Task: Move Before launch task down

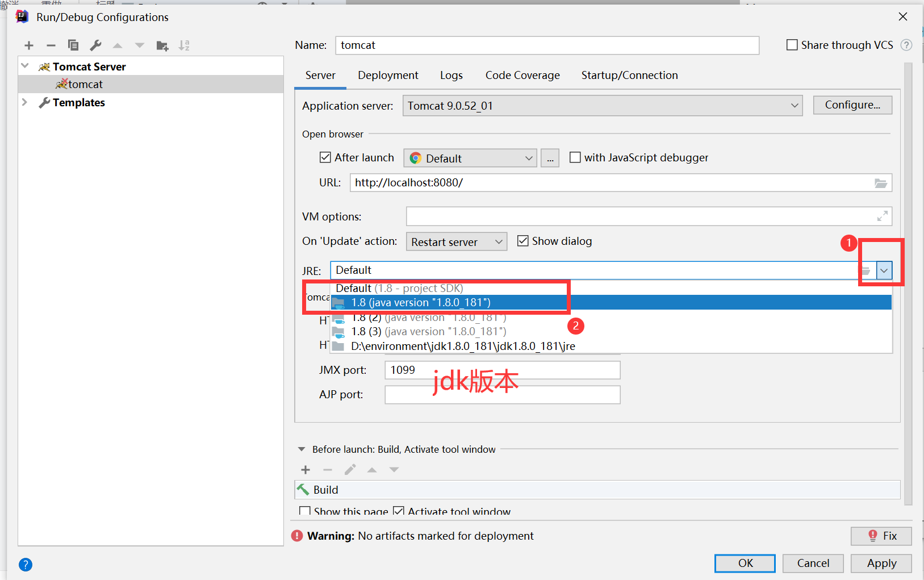Action: [x=394, y=470]
